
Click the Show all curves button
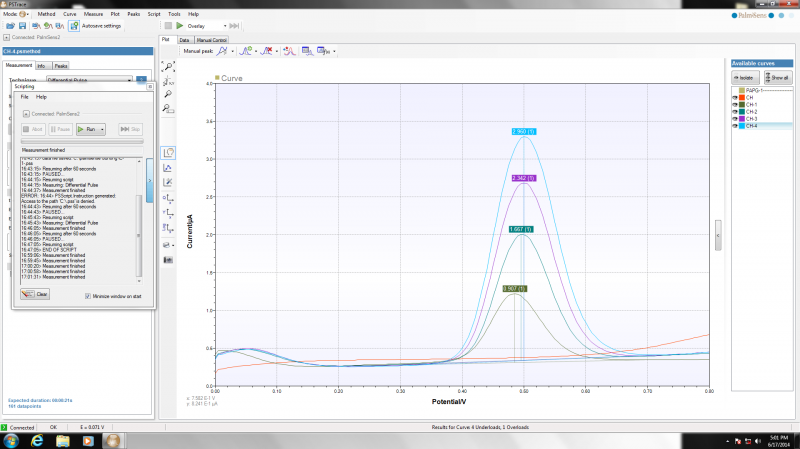tap(776, 77)
